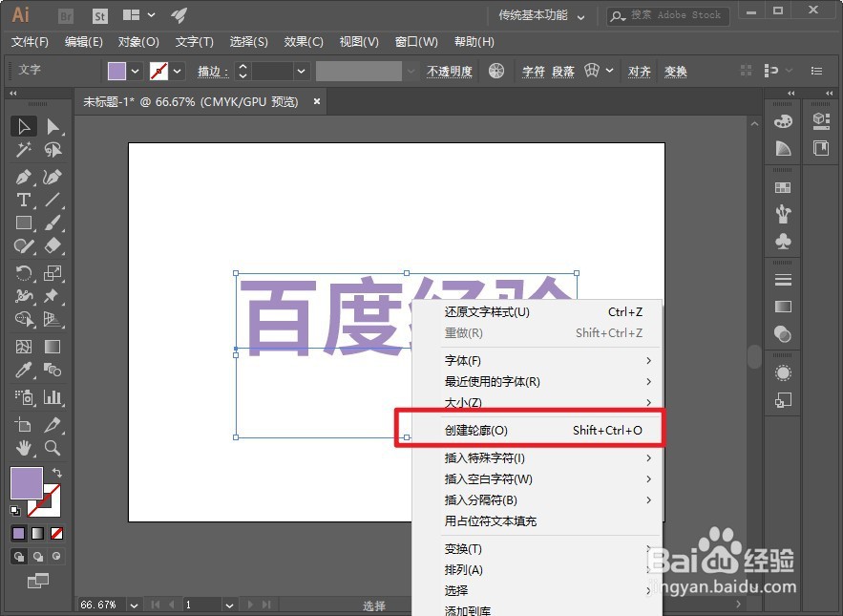
Task: Select the Type tool in the toolbar
Action: pyautogui.click(x=24, y=201)
